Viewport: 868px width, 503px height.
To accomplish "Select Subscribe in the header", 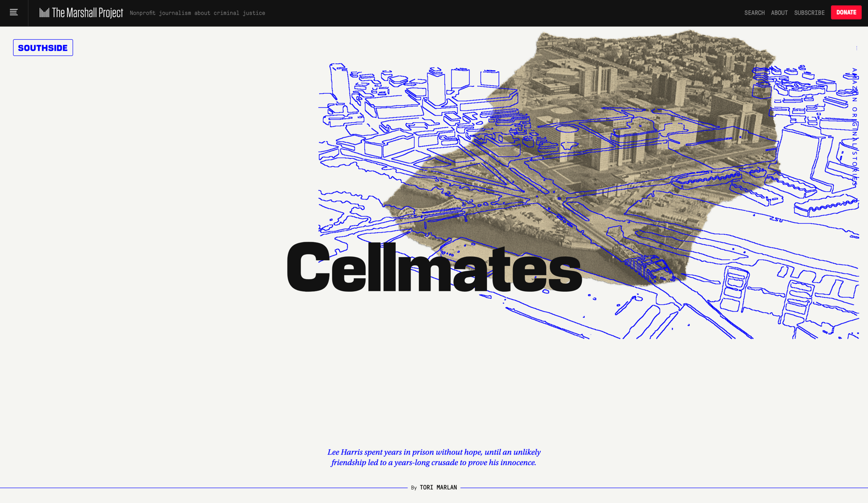I will [809, 13].
